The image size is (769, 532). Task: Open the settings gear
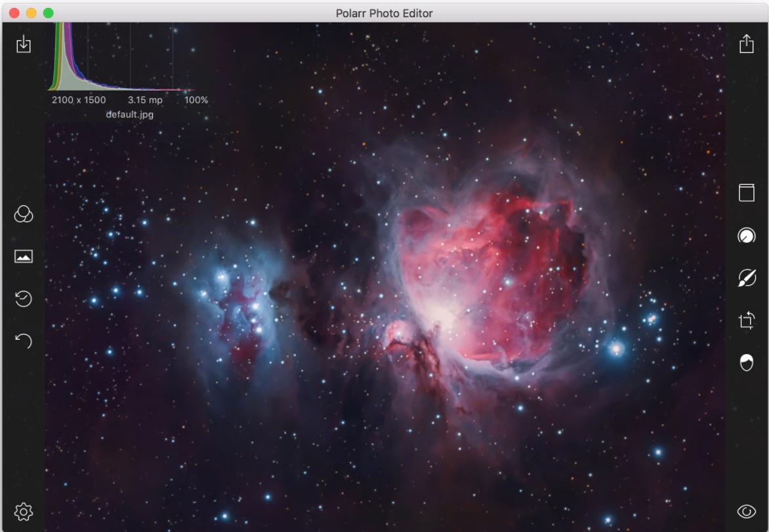[x=24, y=511]
